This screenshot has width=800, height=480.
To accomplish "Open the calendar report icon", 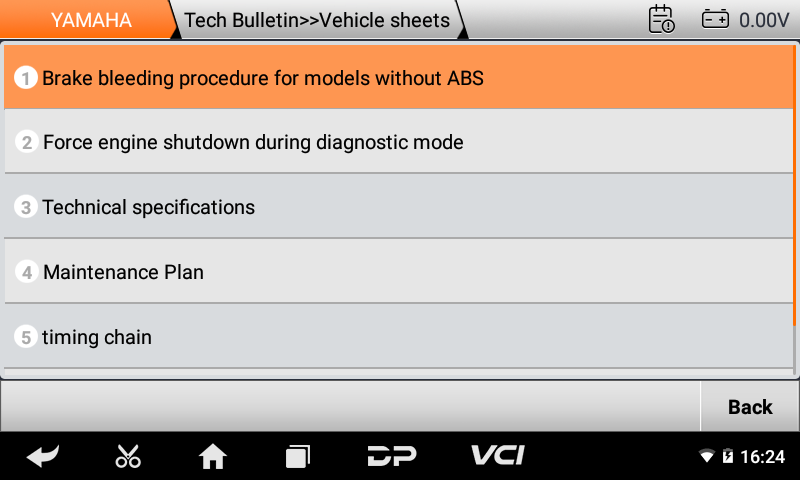I will (x=661, y=20).
